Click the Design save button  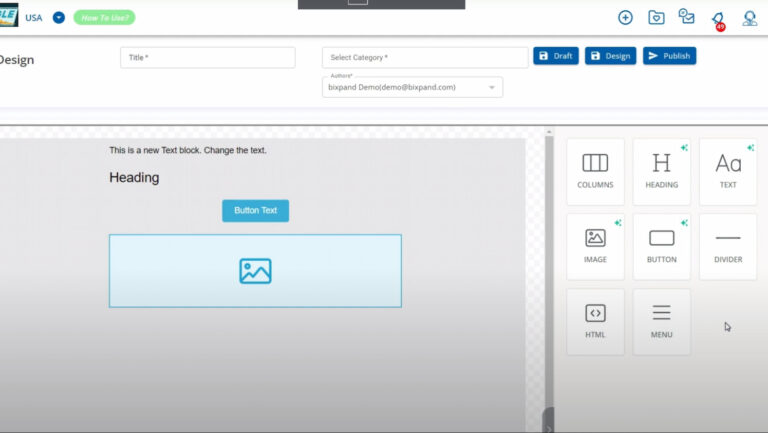coord(610,56)
